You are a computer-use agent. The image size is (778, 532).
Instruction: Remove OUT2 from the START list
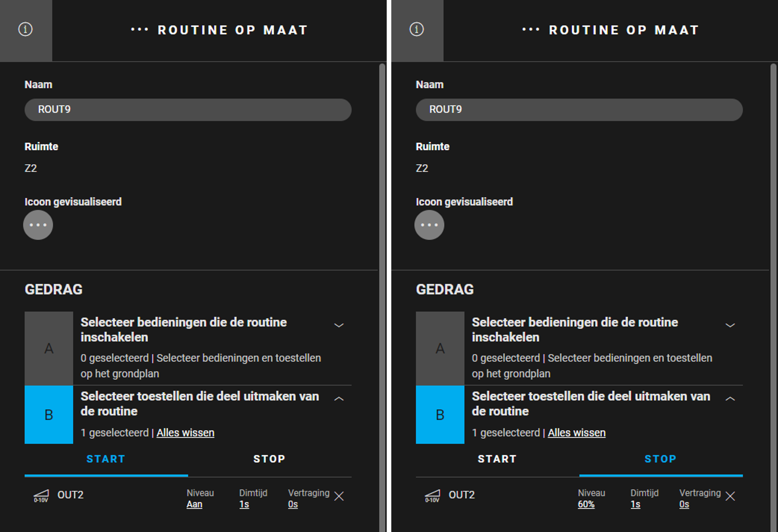tap(339, 496)
